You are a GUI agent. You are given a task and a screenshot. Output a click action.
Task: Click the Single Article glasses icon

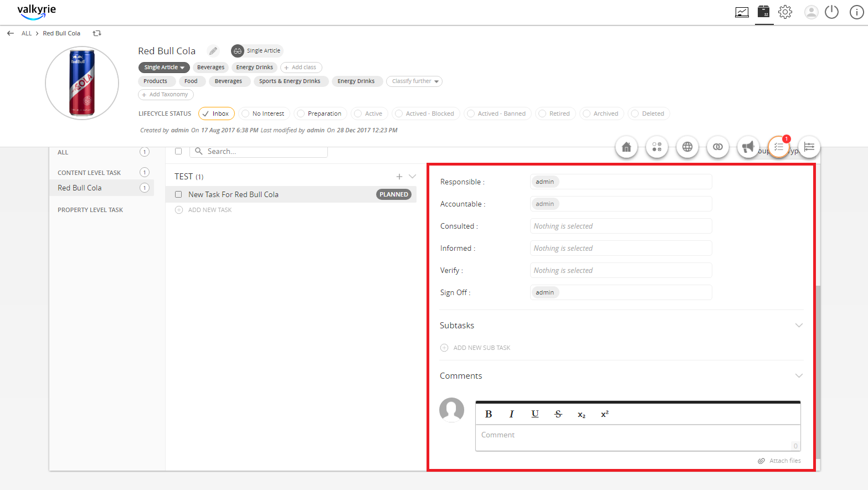238,51
